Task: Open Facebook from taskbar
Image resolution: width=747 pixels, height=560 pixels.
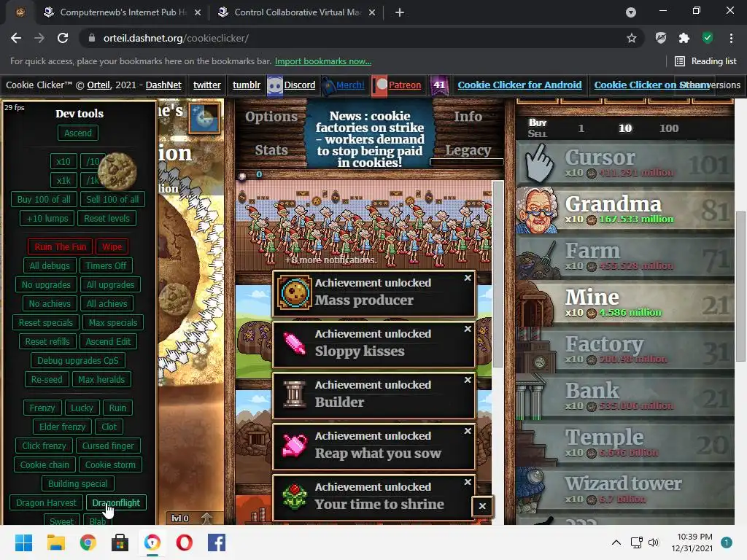Action: point(217,542)
